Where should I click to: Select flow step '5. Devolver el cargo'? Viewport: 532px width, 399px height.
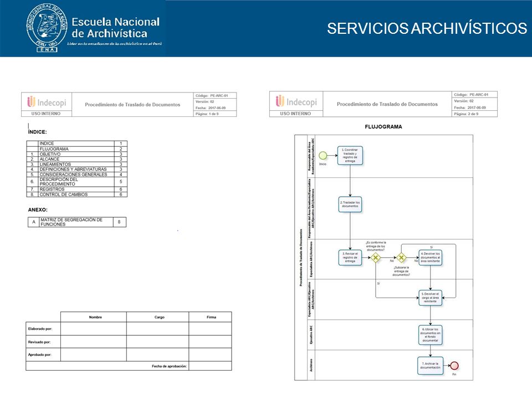(430, 298)
